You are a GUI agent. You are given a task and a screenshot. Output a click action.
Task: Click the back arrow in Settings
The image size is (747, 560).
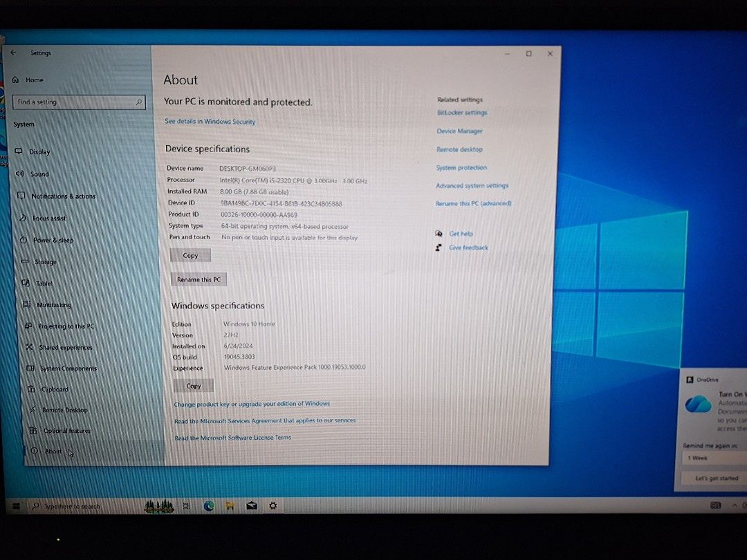click(13, 53)
